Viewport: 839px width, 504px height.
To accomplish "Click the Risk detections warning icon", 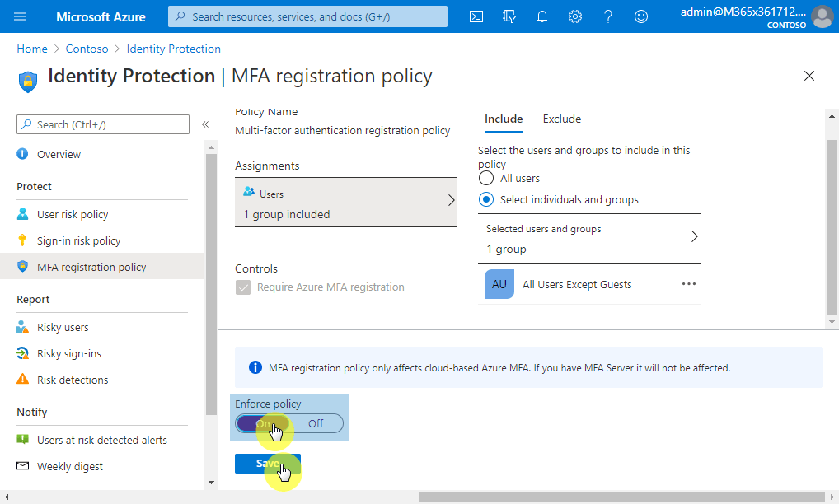I will point(22,380).
